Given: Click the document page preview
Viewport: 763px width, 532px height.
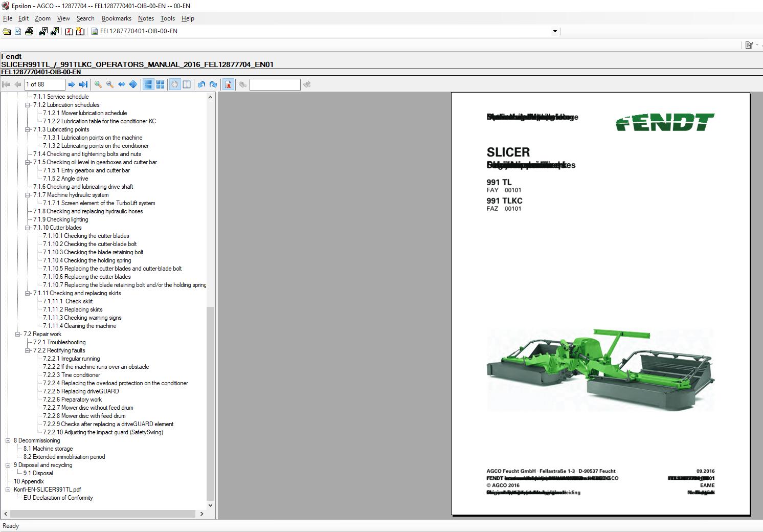Looking at the screenshot, I should 600,304.
